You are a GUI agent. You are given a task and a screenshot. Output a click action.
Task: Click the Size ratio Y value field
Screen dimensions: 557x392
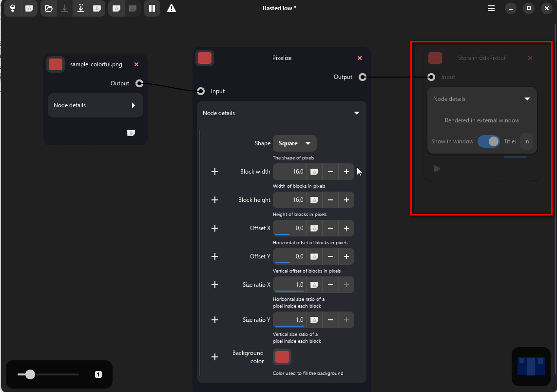coord(289,320)
